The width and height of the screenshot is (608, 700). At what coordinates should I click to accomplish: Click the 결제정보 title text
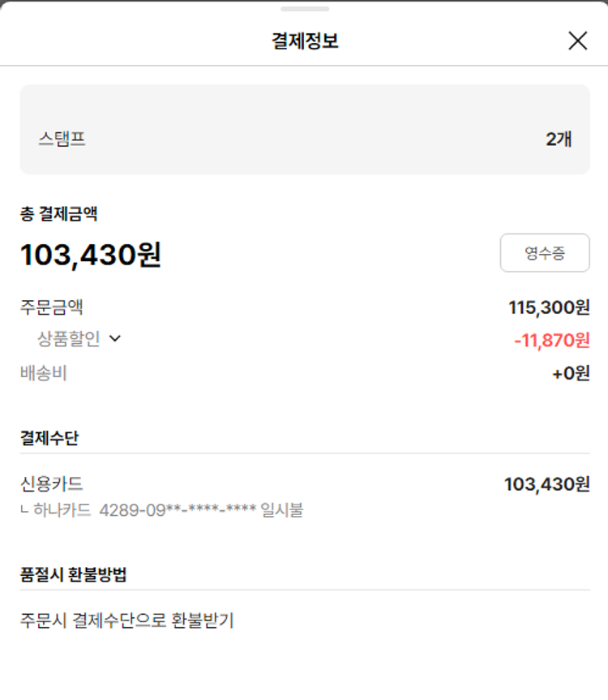(x=305, y=41)
